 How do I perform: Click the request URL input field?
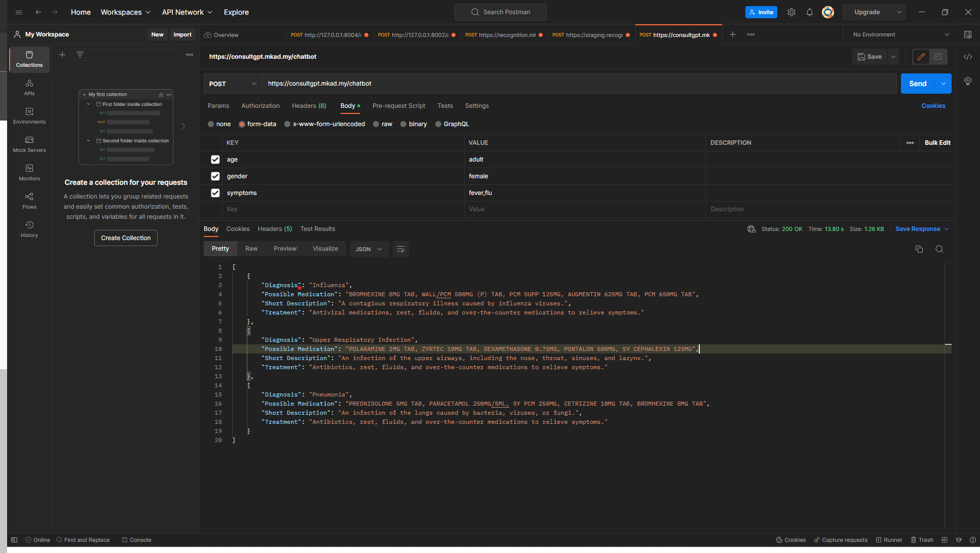click(578, 84)
